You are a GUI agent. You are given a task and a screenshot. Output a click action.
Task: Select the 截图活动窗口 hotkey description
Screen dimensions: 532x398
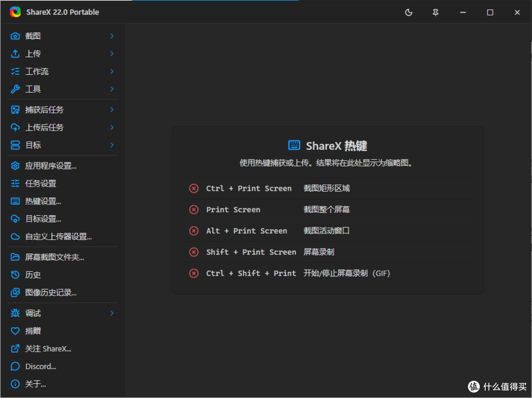point(327,231)
